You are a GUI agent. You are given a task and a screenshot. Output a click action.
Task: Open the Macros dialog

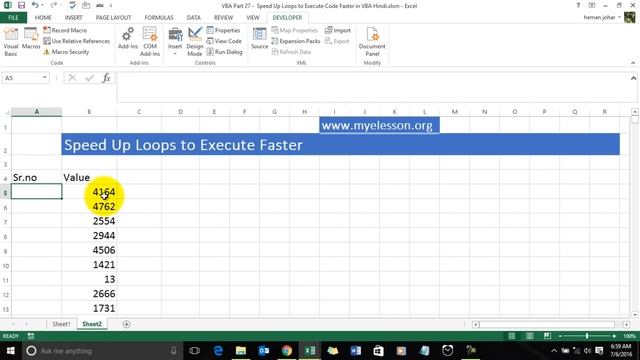[x=31, y=39]
